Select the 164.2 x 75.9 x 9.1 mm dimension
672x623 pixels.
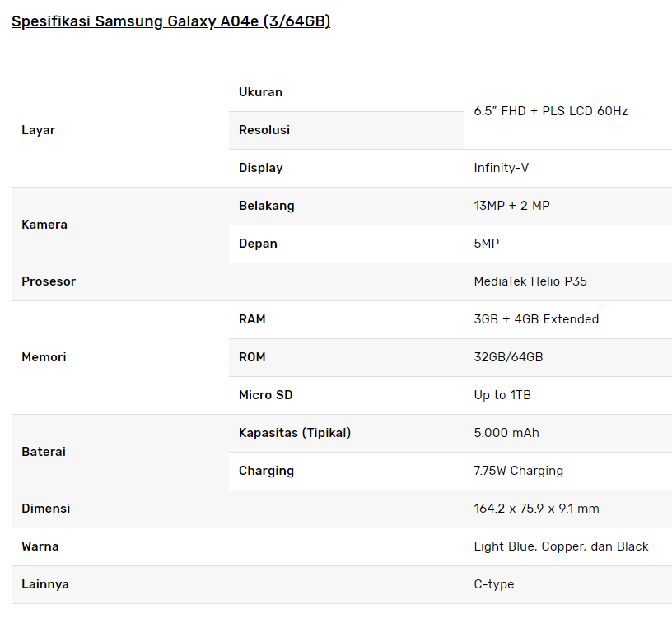coord(536,509)
